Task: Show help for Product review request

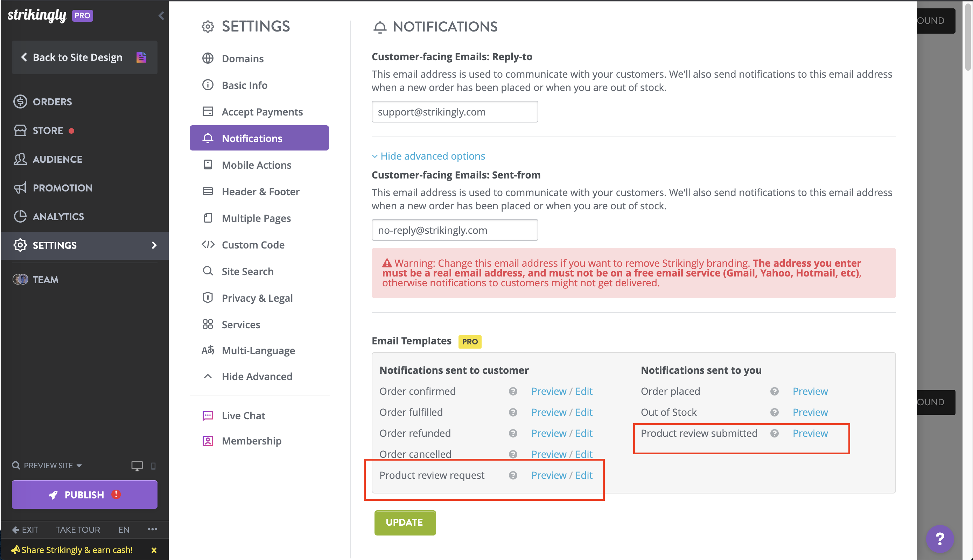Action: [513, 475]
